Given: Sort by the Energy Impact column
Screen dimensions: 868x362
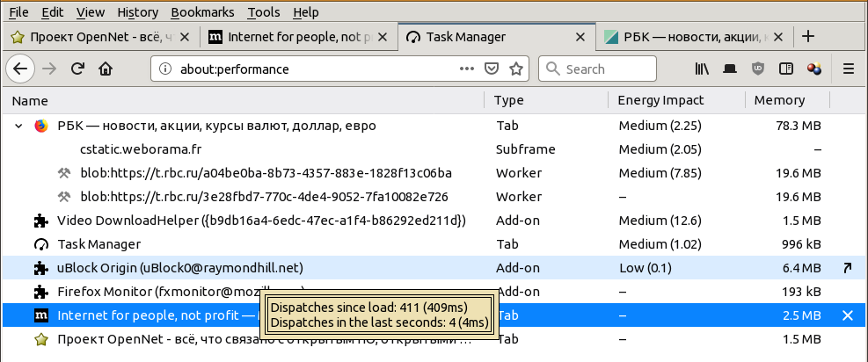Looking at the screenshot, I should (660, 100).
